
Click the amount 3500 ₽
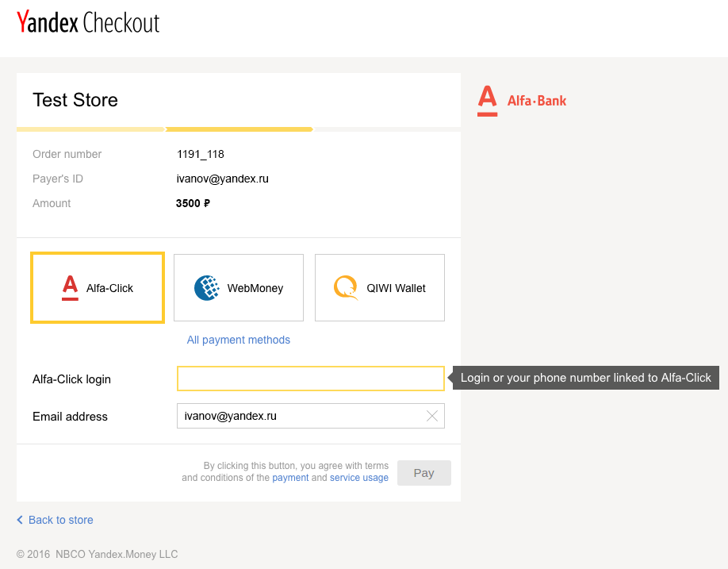tap(193, 203)
